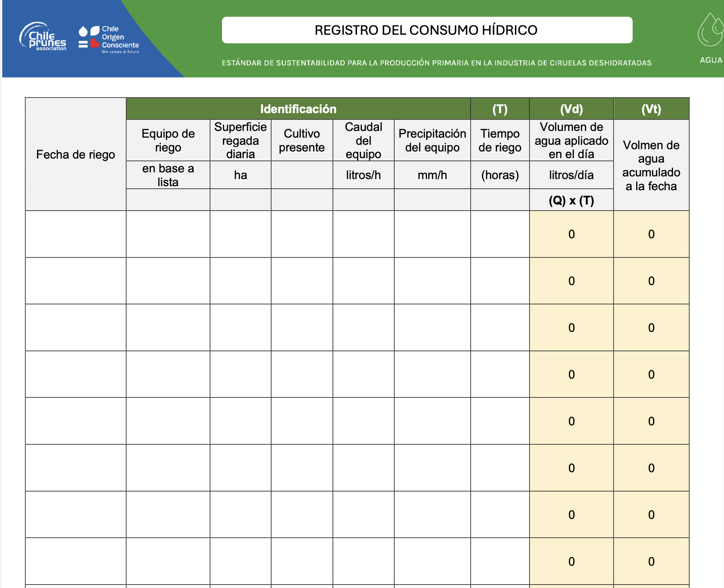Select the Vt value 0 in fourth data row

tap(651, 374)
